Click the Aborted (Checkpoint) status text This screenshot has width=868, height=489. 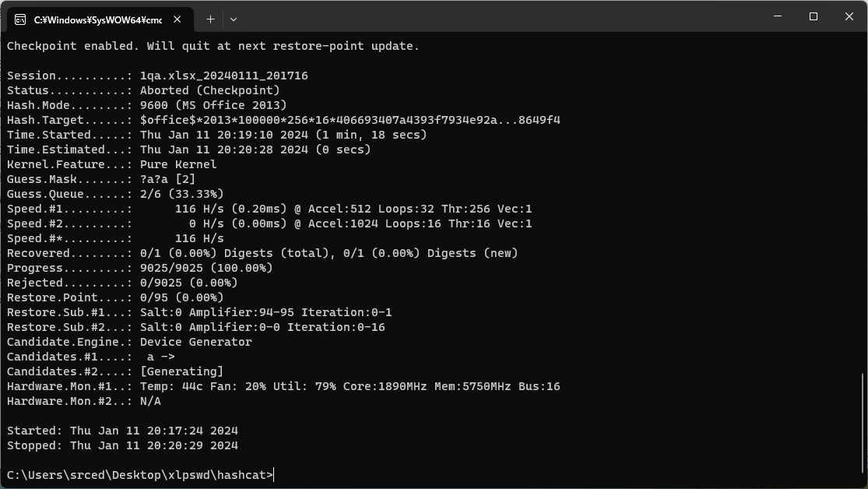click(209, 90)
